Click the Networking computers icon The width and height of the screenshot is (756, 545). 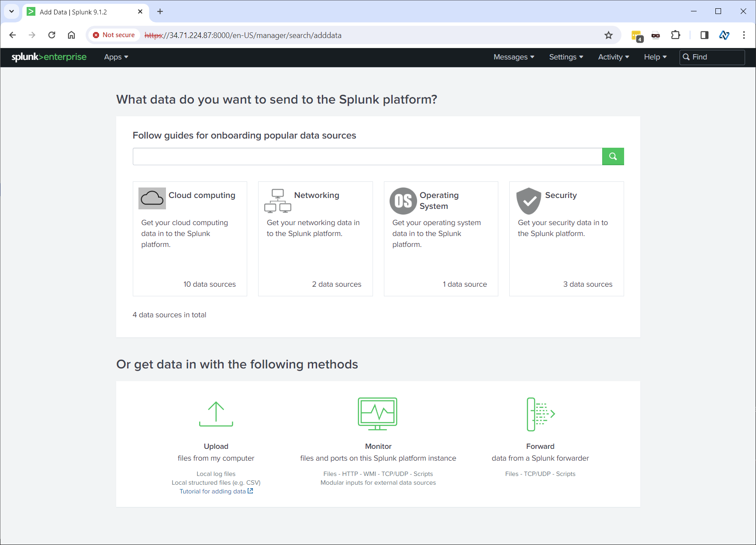(277, 201)
